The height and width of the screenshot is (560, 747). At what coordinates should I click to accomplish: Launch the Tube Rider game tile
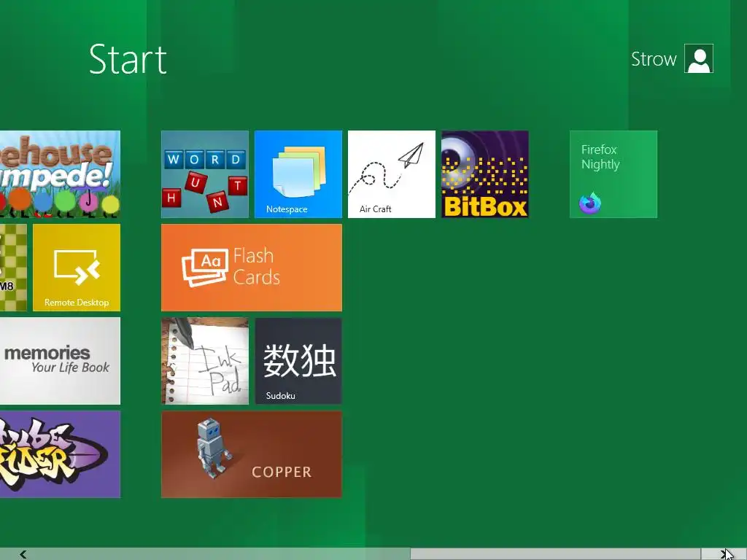(x=60, y=454)
